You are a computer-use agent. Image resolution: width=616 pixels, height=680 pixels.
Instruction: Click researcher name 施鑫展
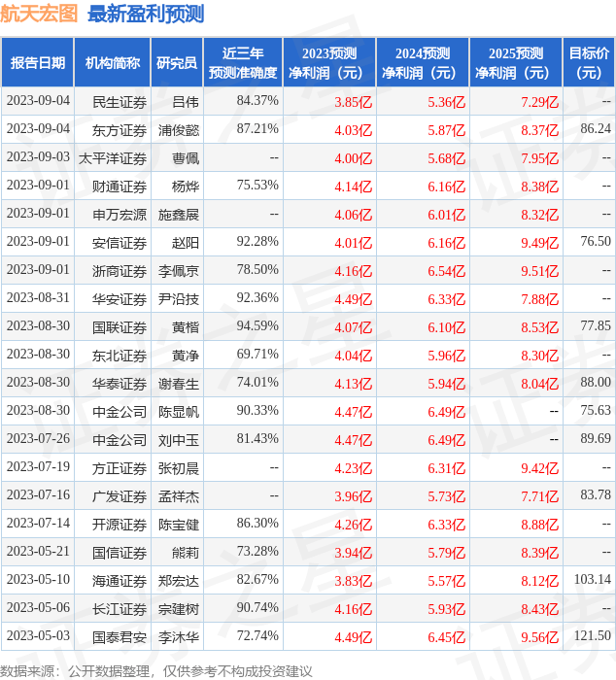click(x=179, y=215)
